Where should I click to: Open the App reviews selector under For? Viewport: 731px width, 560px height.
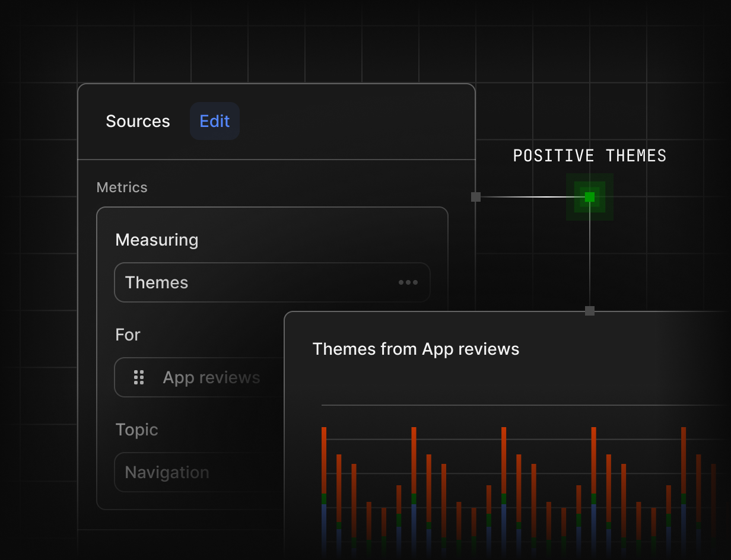click(211, 377)
